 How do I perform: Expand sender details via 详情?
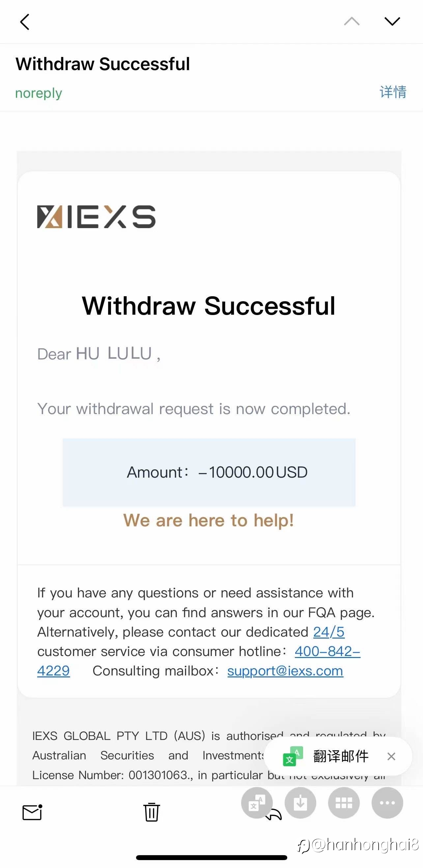393,92
